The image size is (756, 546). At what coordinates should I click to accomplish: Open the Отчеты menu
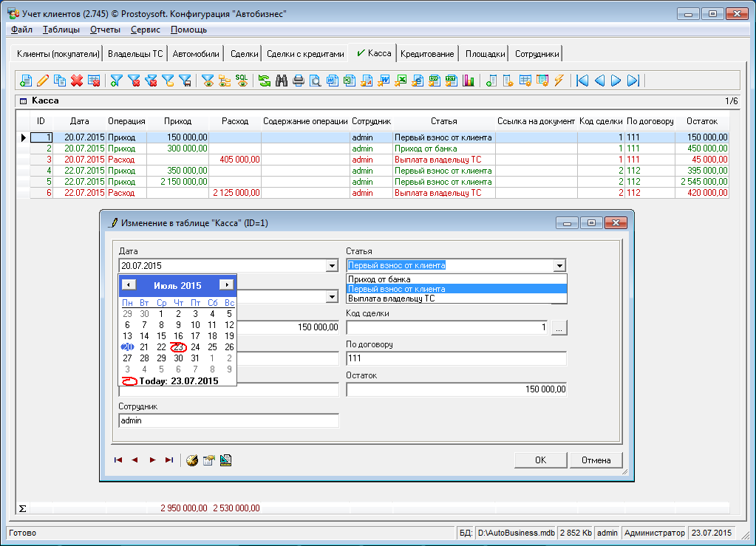coord(104,30)
